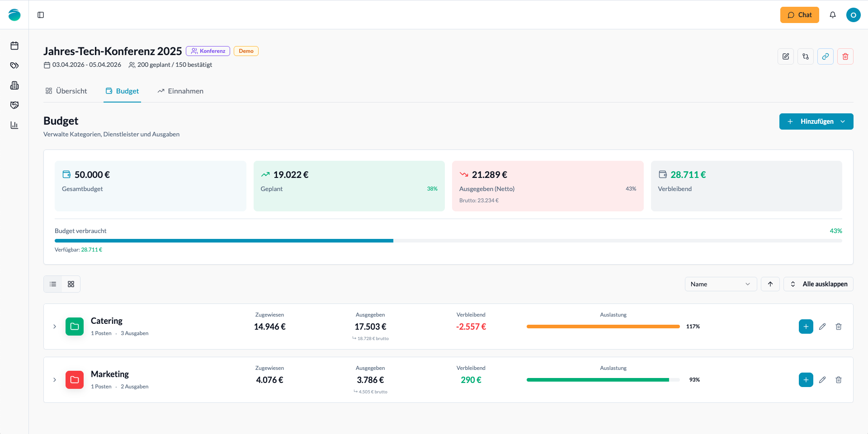The height and width of the screenshot is (434, 868).
Task: Switch to list view layout
Action: 53,284
